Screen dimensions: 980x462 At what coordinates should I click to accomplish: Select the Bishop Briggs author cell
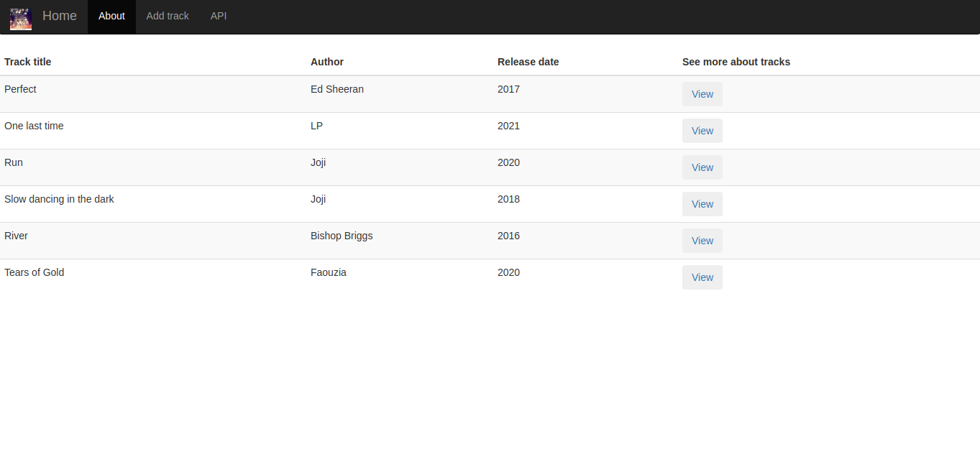tap(342, 236)
